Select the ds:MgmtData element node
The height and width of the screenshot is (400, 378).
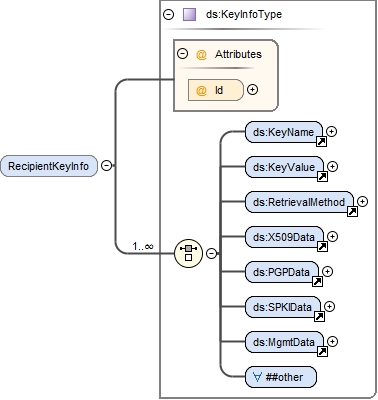point(284,342)
